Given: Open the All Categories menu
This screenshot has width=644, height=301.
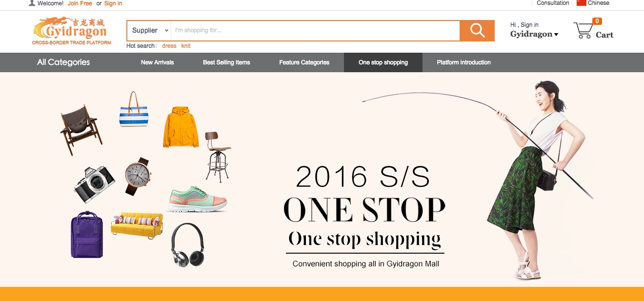Looking at the screenshot, I should pos(63,62).
